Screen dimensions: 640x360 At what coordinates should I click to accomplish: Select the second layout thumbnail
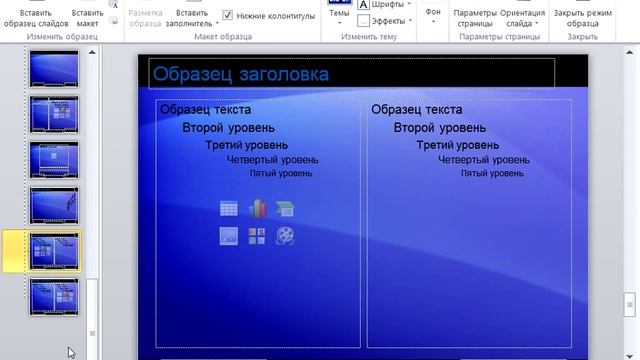tap(54, 114)
